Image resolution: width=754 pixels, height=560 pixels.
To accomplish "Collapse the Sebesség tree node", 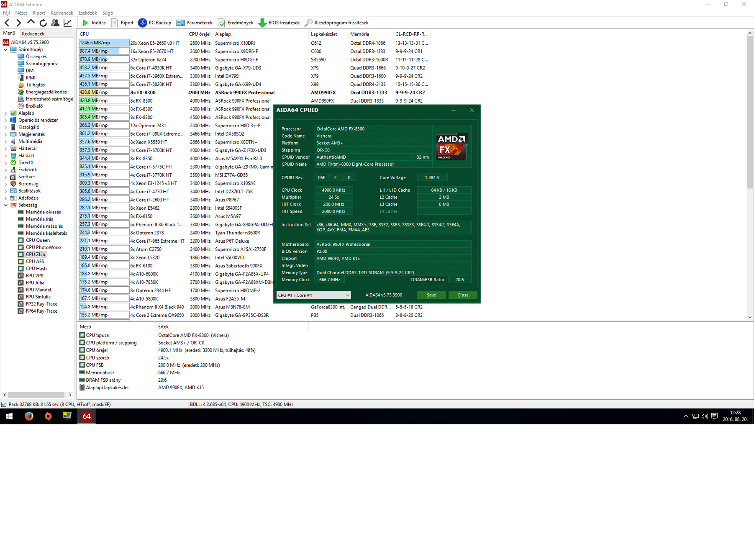I will click(5, 205).
